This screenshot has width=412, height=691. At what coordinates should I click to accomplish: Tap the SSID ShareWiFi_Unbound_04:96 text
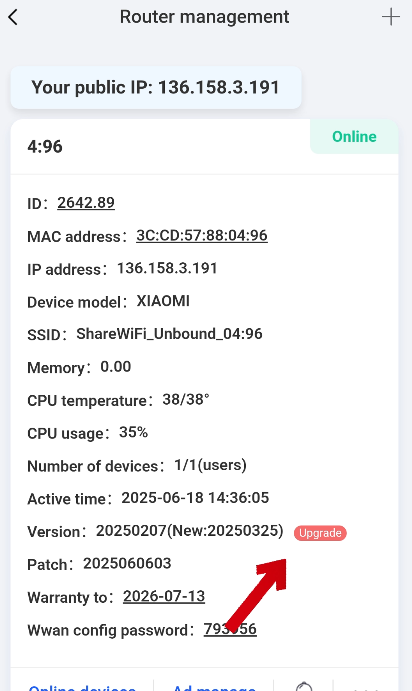pos(169,334)
